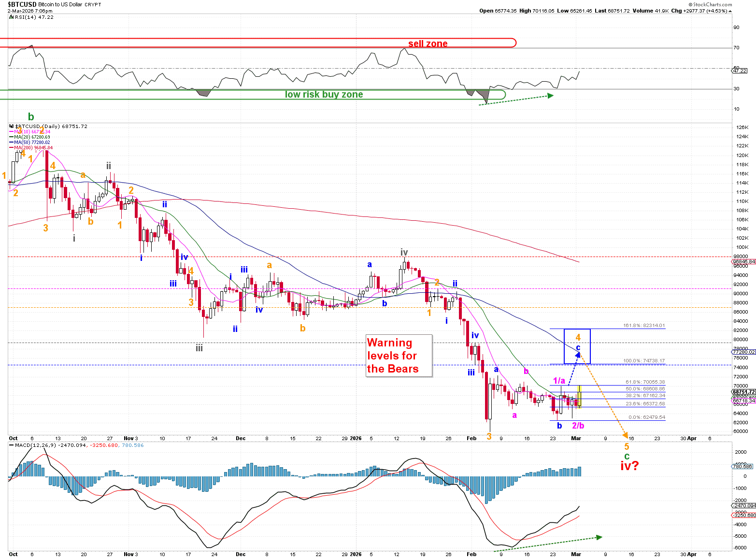Click the magenta '1/a' wave label
This screenshot has height=559, width=756.
click(x=559, y=381)
